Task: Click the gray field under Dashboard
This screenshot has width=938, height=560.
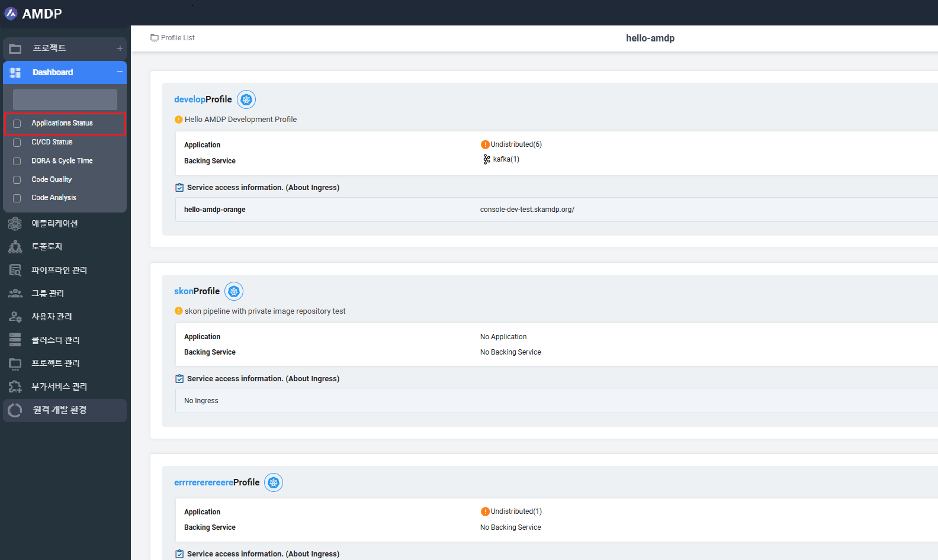Action: pyautogui.click(x=65, y=99)
